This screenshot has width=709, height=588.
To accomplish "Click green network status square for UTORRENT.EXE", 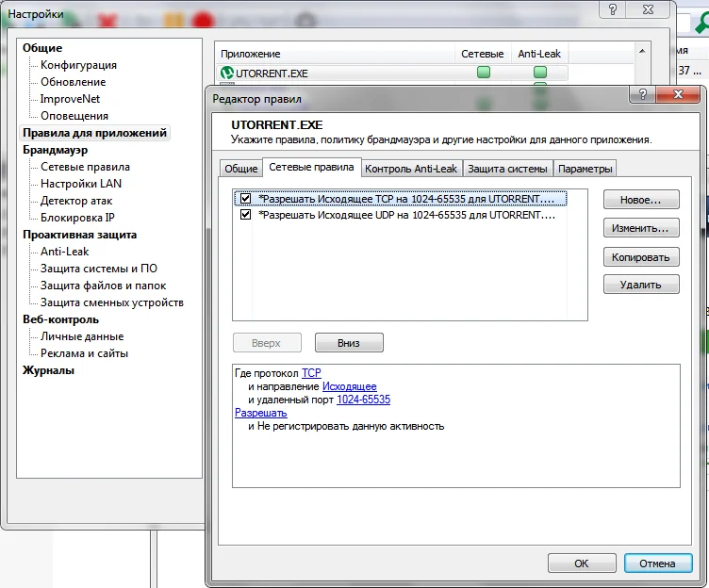I will 484,73.
